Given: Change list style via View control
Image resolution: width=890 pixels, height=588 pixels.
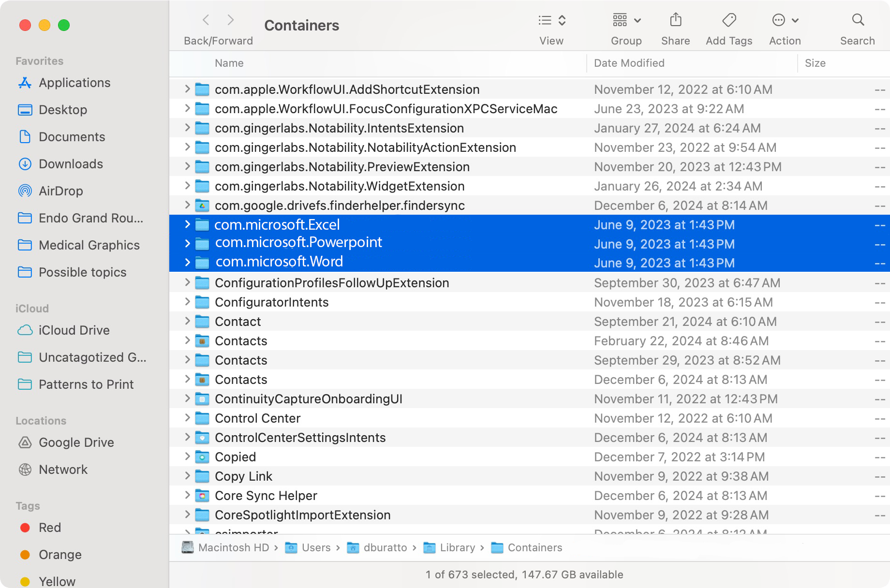Looking at the screenshot, I should [x=551, y=20].
